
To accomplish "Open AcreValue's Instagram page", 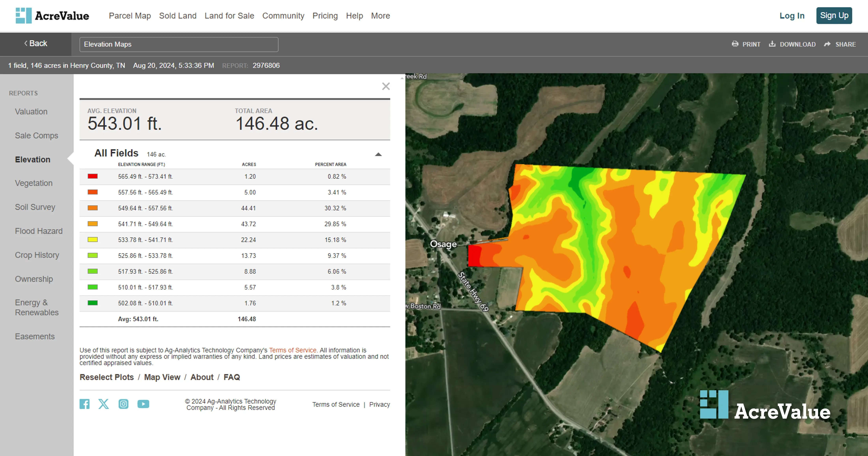I will coord(123,404).
